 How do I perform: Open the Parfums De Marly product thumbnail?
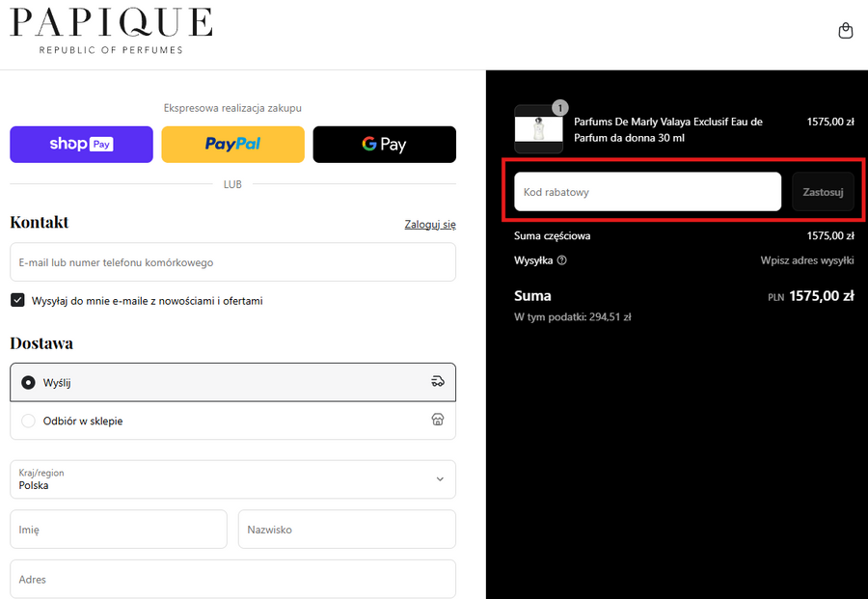(538, 130)
